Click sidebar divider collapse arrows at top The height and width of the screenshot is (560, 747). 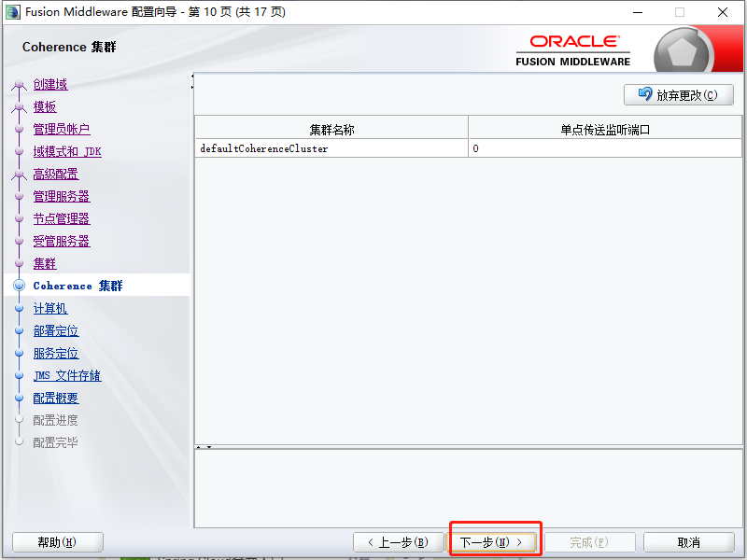pyautogui.click(x=192, y=81)
